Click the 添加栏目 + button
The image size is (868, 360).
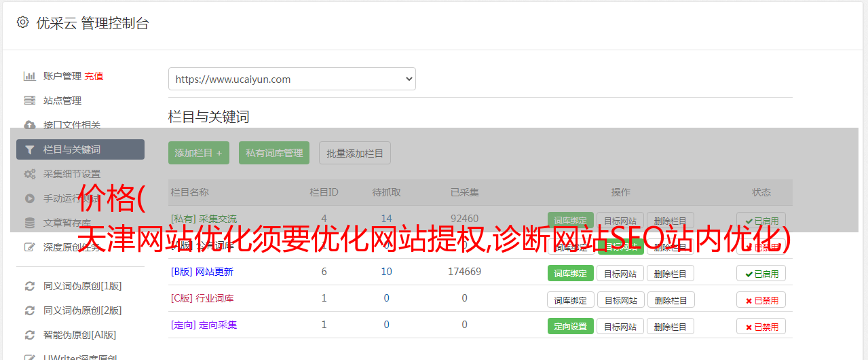(x=199, y=153)
